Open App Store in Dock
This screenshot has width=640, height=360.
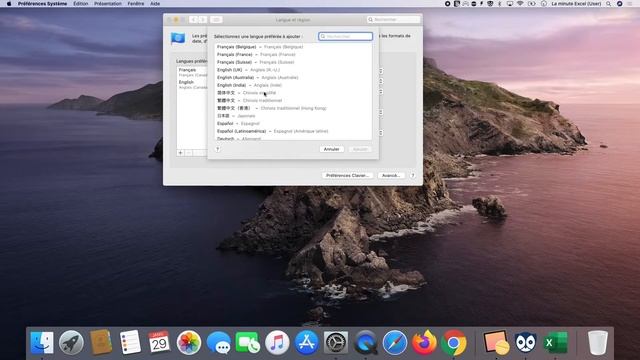pyautogui.click(x=307, y=342)
